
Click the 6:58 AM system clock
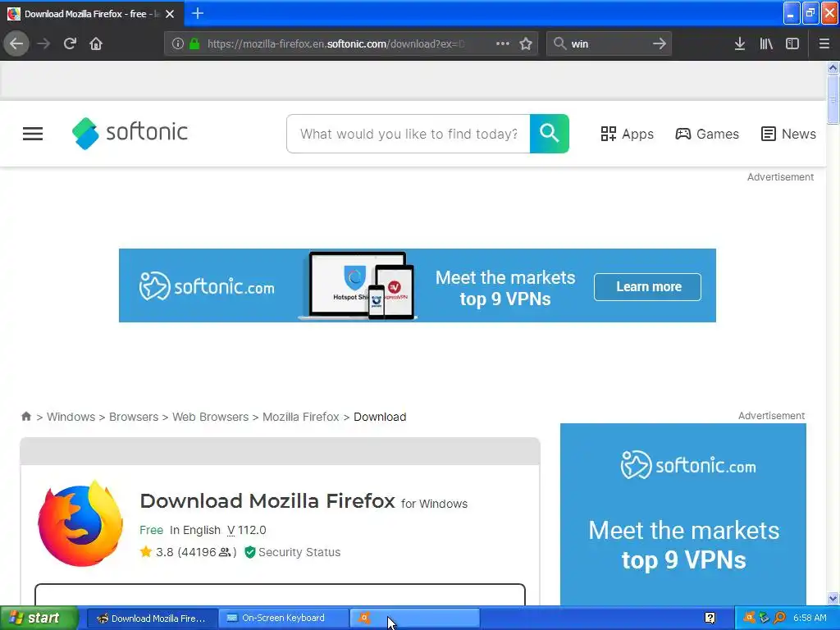(810, 618)
